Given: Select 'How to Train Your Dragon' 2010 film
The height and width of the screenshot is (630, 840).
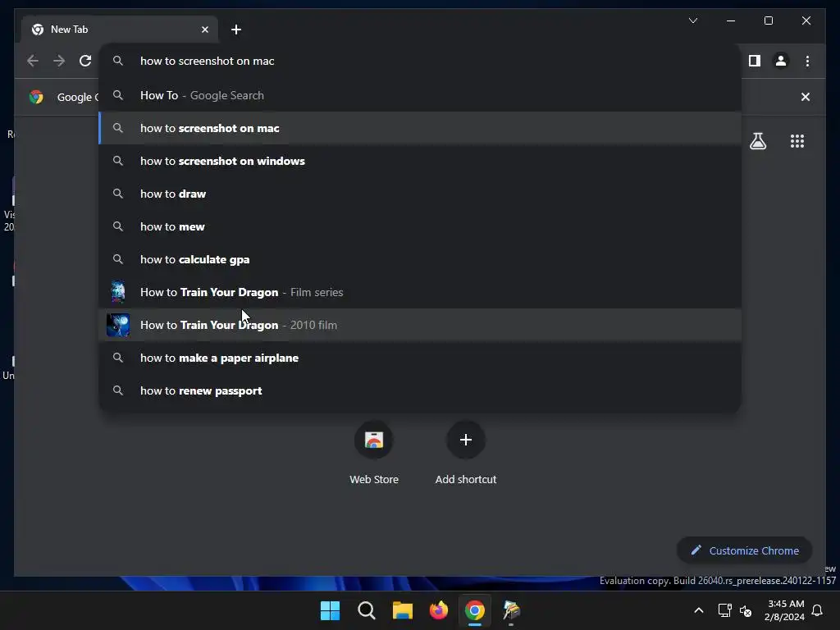Looking at the screenshot, I should click(x=421, y=325).
